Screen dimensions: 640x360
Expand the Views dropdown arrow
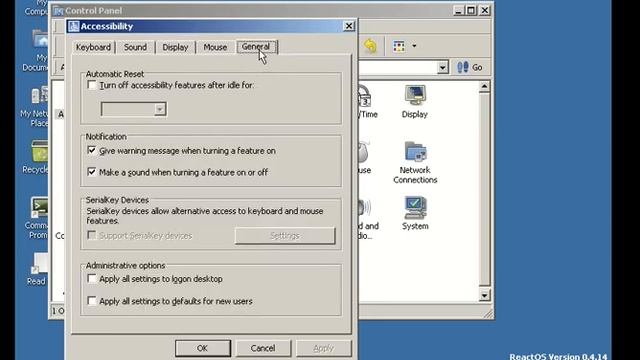click(414, 46)
